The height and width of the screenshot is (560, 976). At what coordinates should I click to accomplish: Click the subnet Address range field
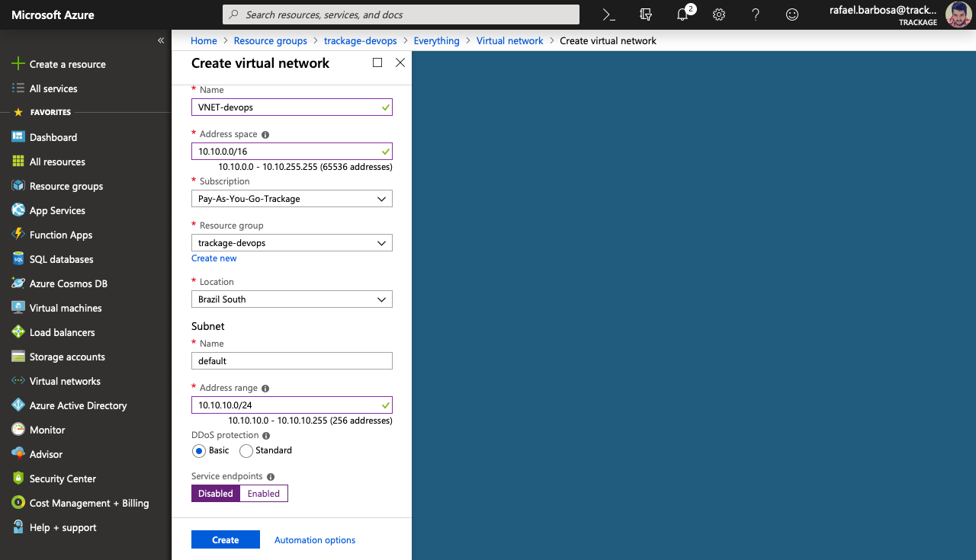coord(292,405)
